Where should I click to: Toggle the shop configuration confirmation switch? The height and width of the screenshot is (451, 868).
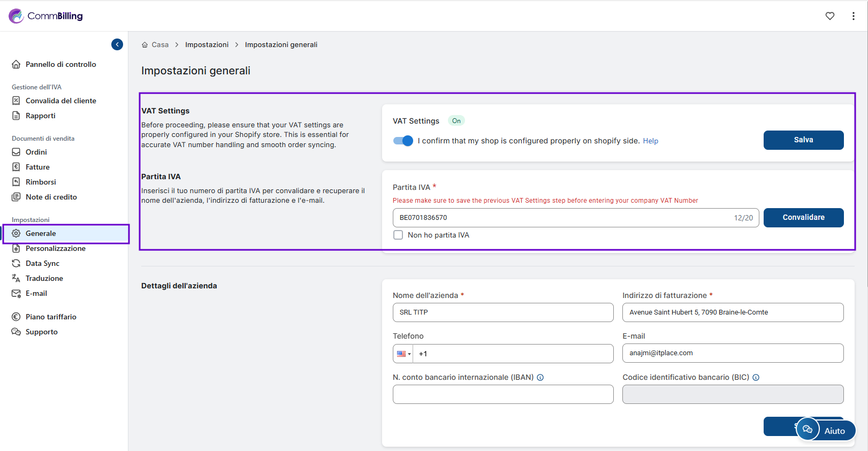coord(403,141)
